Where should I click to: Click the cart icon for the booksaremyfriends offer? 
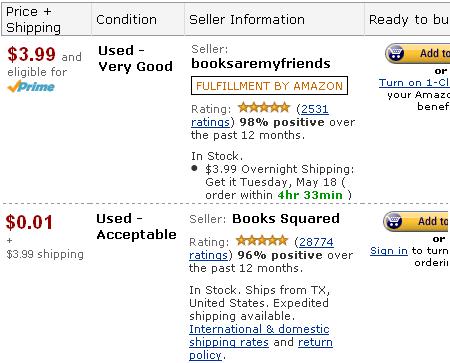coord(396,53)
